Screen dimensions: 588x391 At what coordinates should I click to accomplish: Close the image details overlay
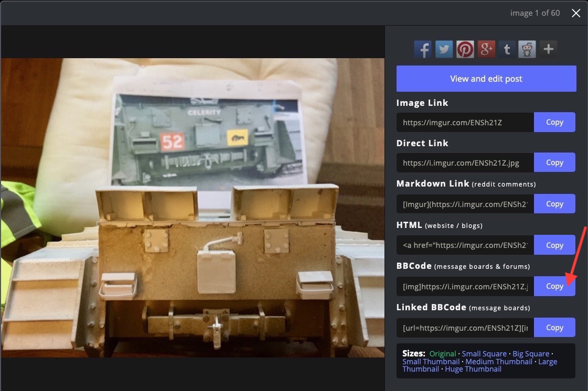pos(576,13)
